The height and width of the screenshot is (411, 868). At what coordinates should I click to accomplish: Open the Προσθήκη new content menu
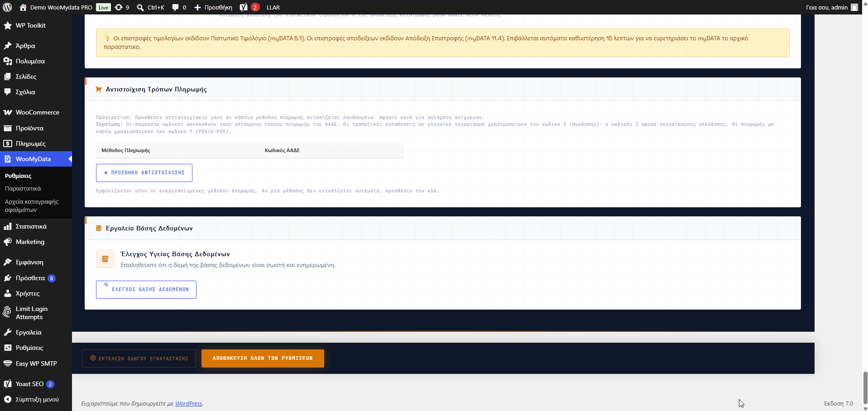coord(213,7)
